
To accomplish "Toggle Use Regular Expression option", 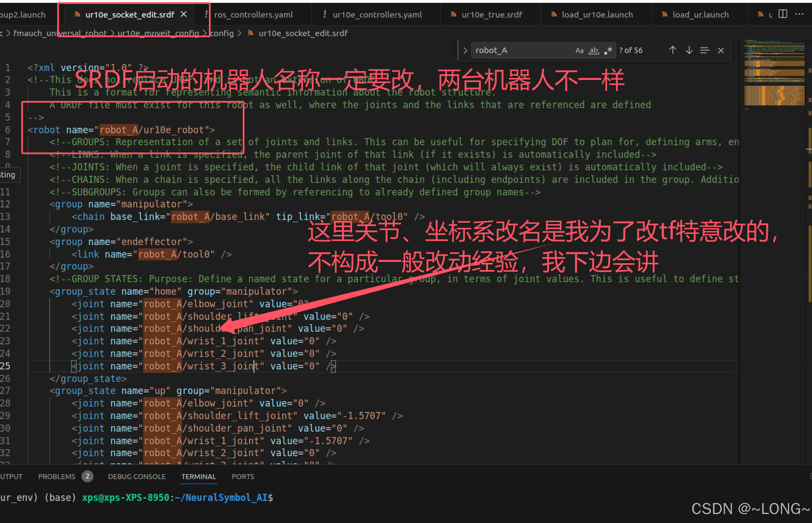I will click(608, 51).
